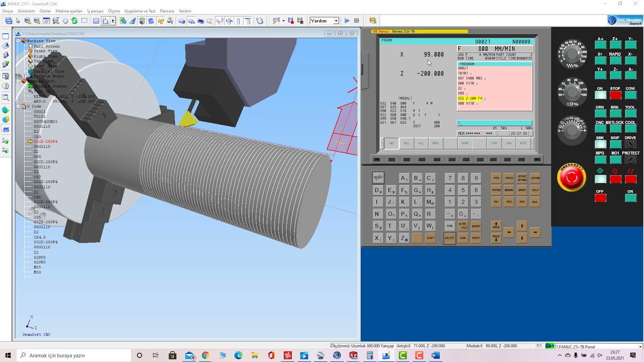
Task: Click the blue play run button in toolbar
Action: (x=347, y=21)
